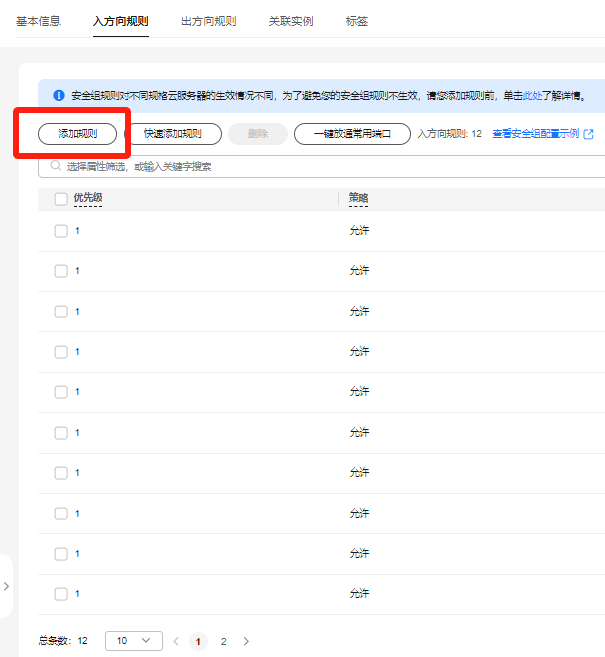Click 允许 in the first rule row
Screen dimensions: 605x657
pos(359,230)
